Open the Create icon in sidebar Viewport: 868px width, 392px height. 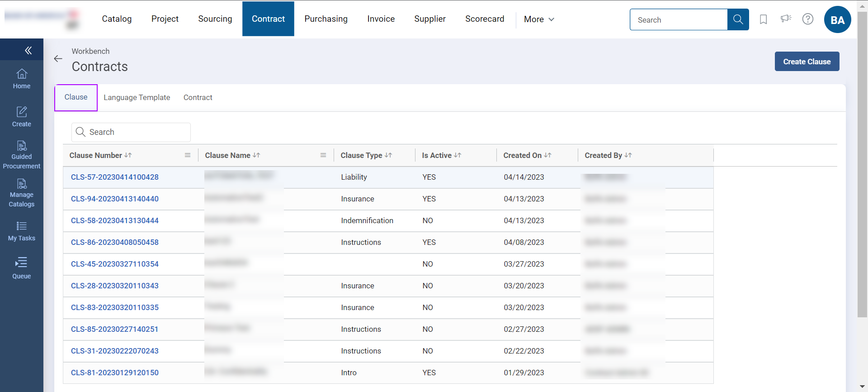22,117
